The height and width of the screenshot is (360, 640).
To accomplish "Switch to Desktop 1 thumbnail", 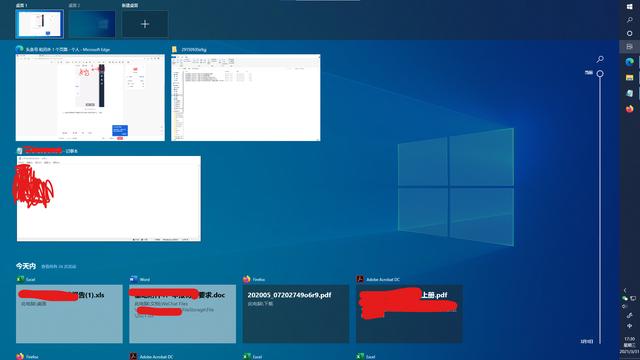I will pos(39,24).
